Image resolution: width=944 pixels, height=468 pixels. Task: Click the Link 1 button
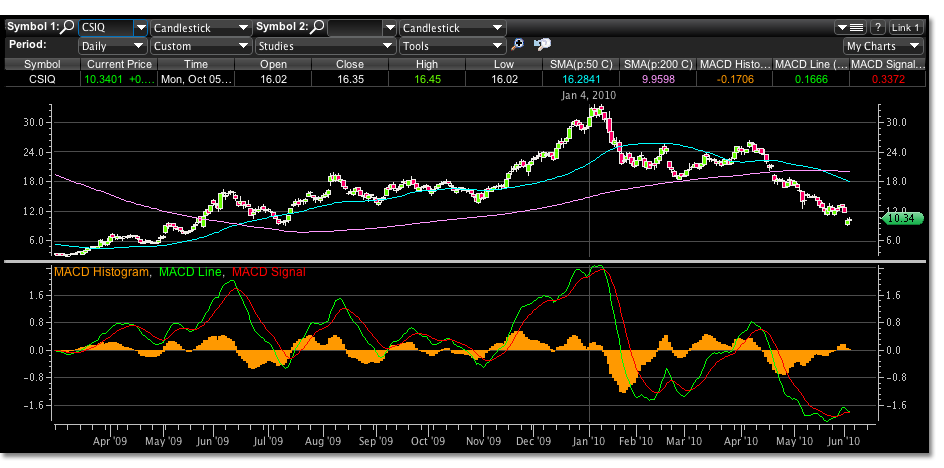tap(906, 28)
